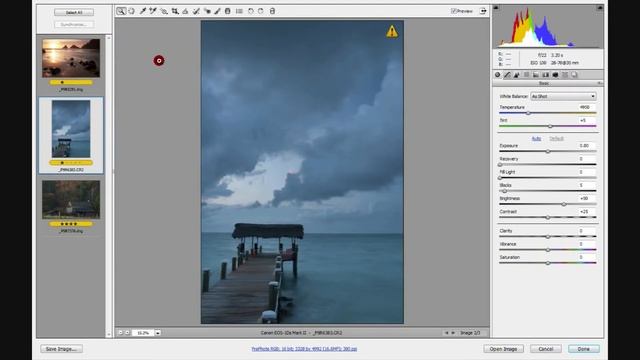
Task: Toggle shadow clipping warning on histogram
Action: click(496, 8)
